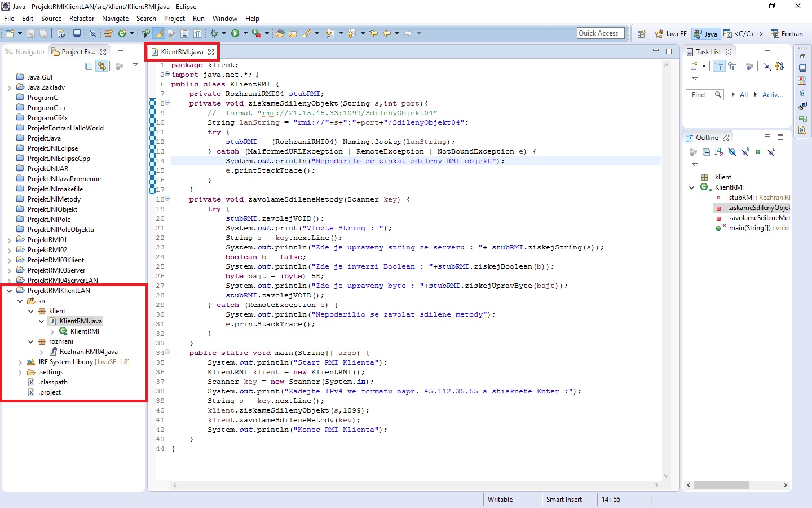This screenshot has height=508, width=812.
Task: Click Quick Access button
Action: (x=600, y=33)
